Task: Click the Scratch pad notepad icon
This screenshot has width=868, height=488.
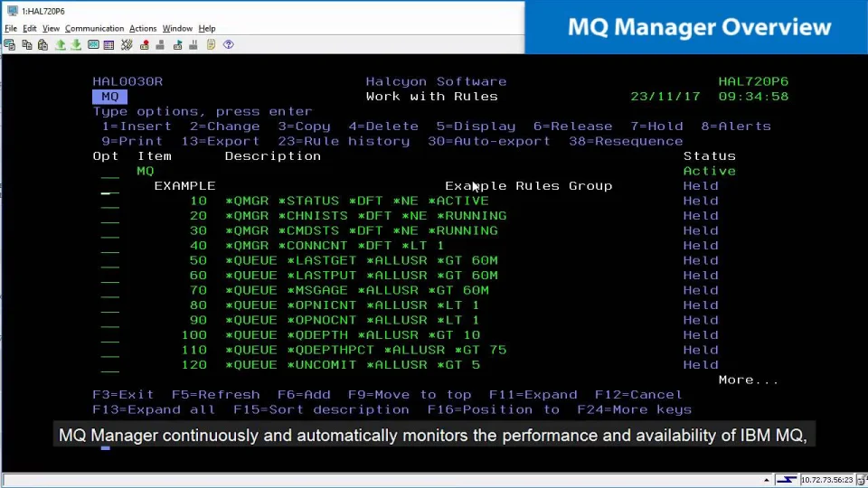Action: point(211,45)
